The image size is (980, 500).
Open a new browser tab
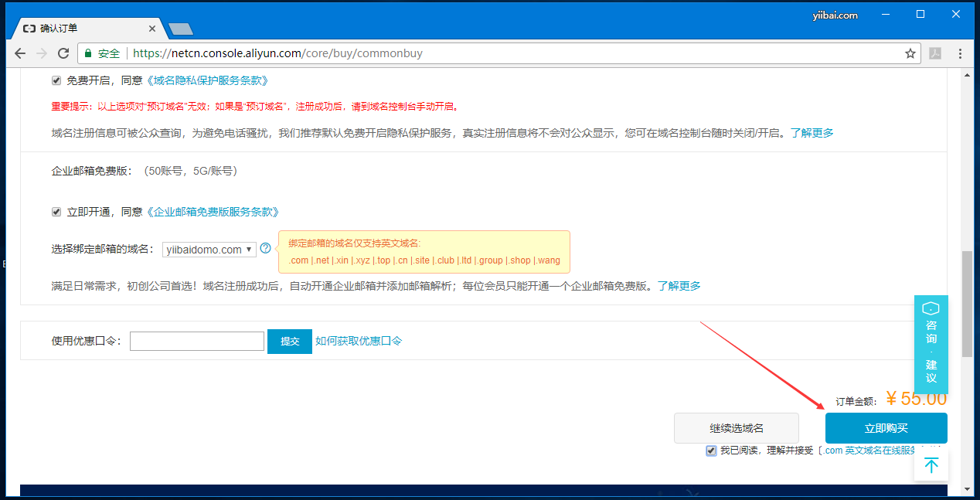[181, 29]
